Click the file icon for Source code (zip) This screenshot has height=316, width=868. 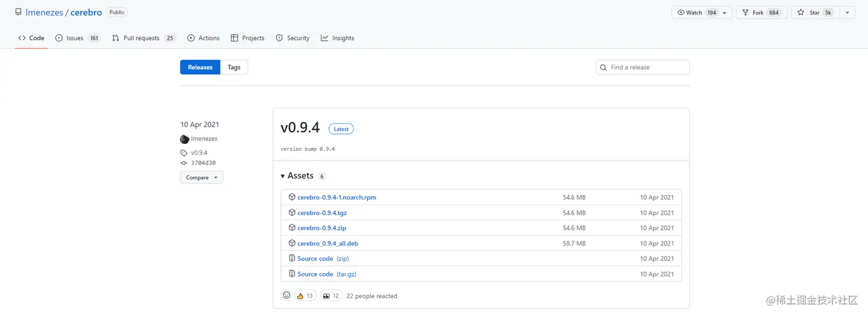[292, 259]
